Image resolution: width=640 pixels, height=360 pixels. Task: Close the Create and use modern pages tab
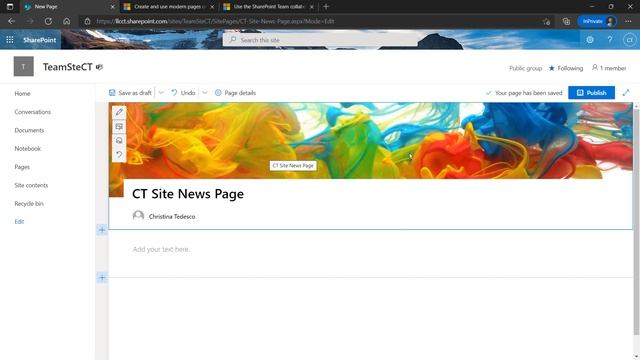click(x=212, y=7)
